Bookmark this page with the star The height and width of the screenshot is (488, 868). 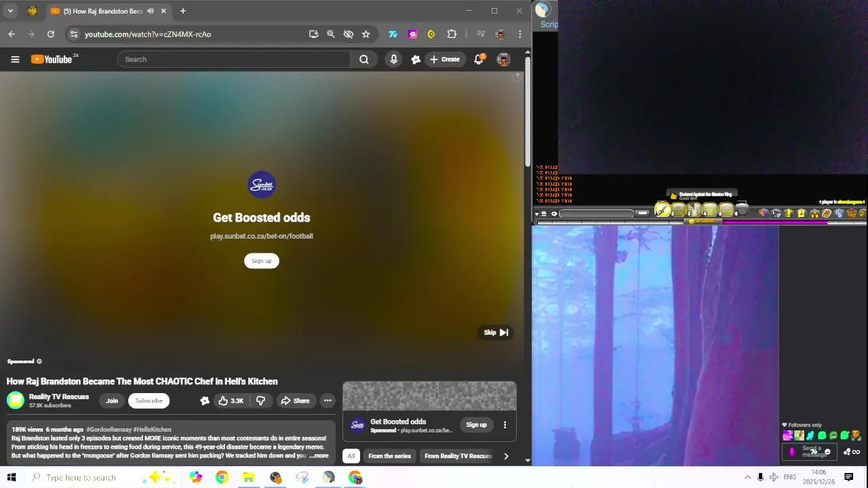(366, 35)
